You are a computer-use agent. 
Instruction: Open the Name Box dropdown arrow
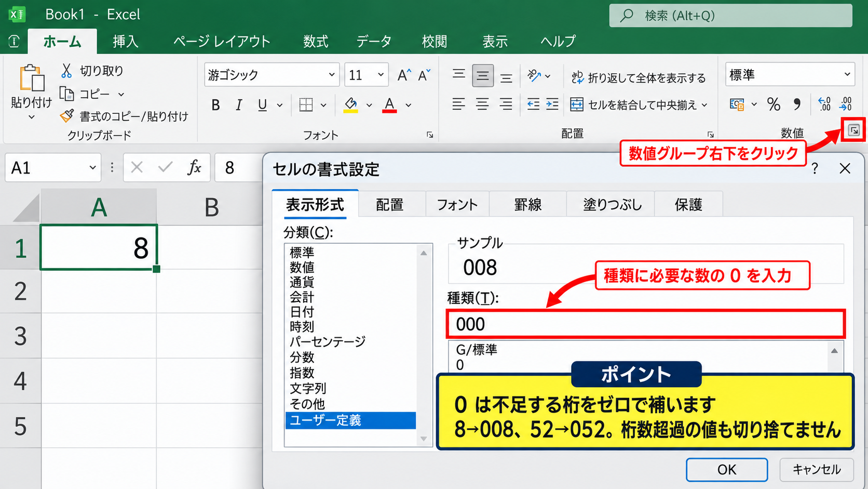pyautogui.click(x=92, y=168)
